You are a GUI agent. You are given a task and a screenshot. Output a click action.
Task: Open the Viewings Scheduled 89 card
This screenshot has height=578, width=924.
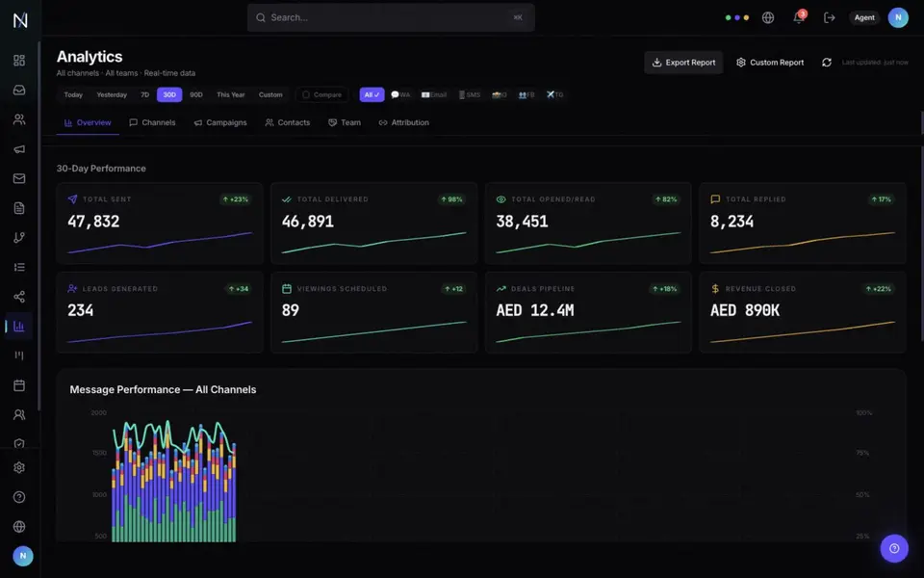(373, 312)
